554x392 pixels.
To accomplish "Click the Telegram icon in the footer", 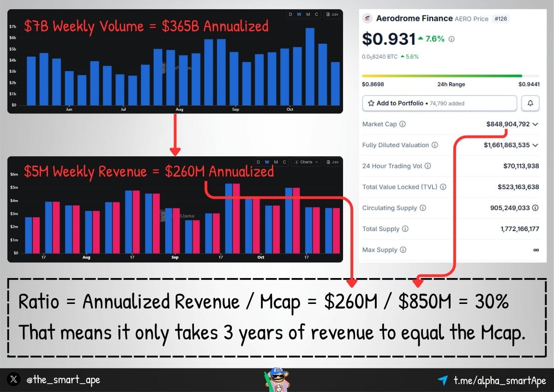I will click(x=443, y=380).
